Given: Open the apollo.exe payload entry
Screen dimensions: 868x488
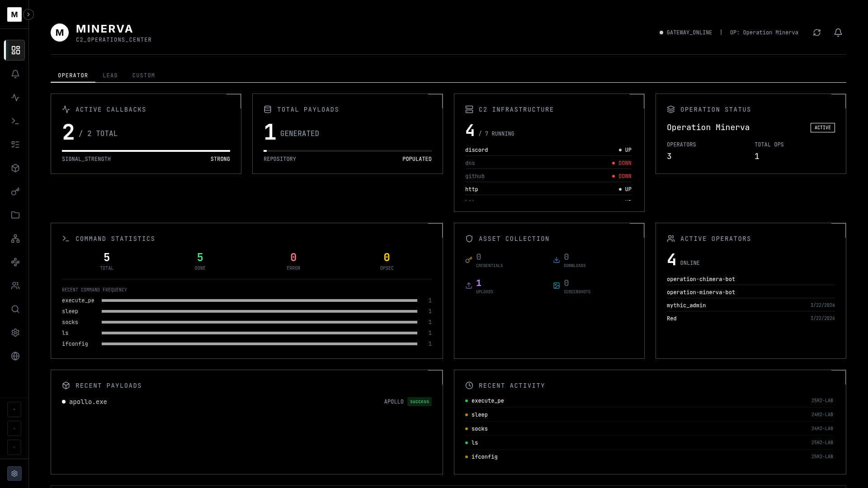Looking at the screenshot, I should 88,402.
